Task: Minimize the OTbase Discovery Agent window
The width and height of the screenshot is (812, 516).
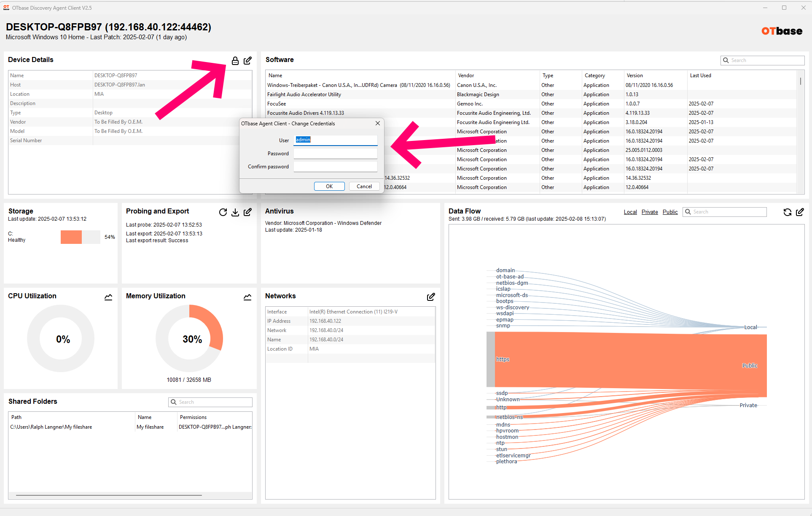Action: [x=765, y=8]
